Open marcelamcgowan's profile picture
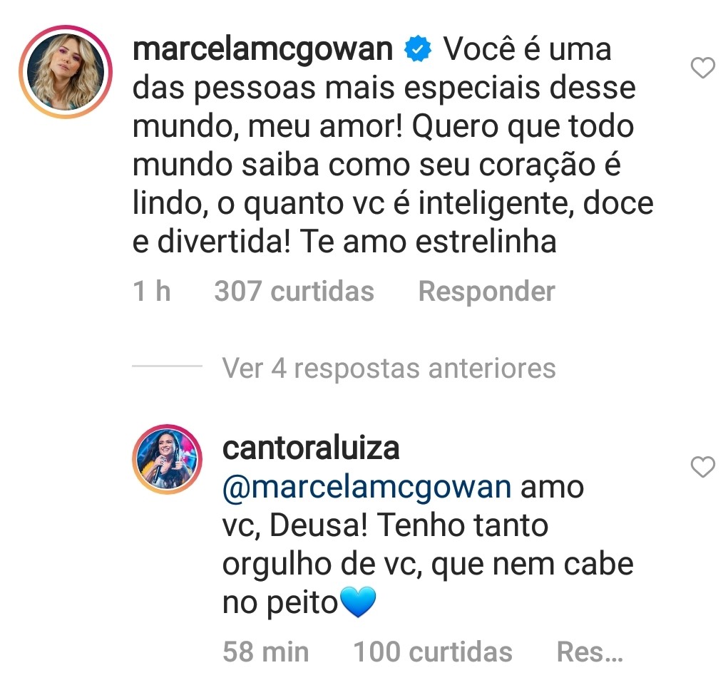Screen dimensions: 728x700 [66, 71]
